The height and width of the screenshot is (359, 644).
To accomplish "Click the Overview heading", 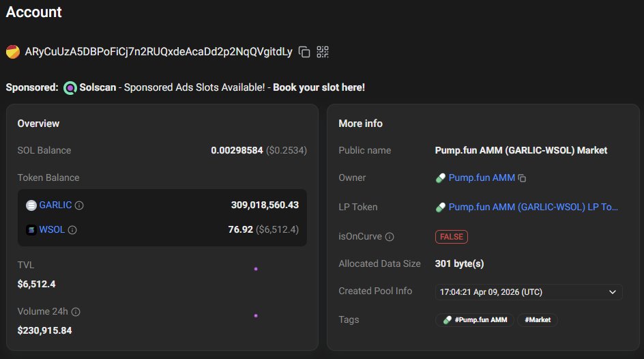I will [38, 124].
